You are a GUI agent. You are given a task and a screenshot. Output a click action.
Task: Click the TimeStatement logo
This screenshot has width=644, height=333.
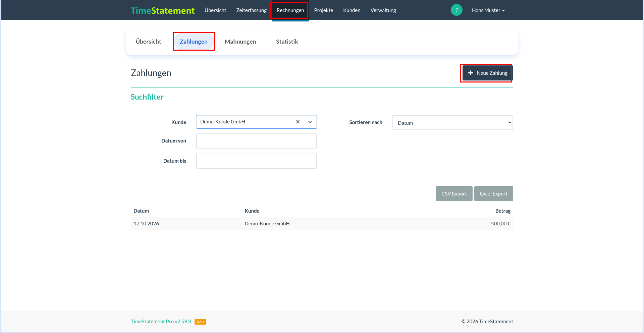(163, 10)
